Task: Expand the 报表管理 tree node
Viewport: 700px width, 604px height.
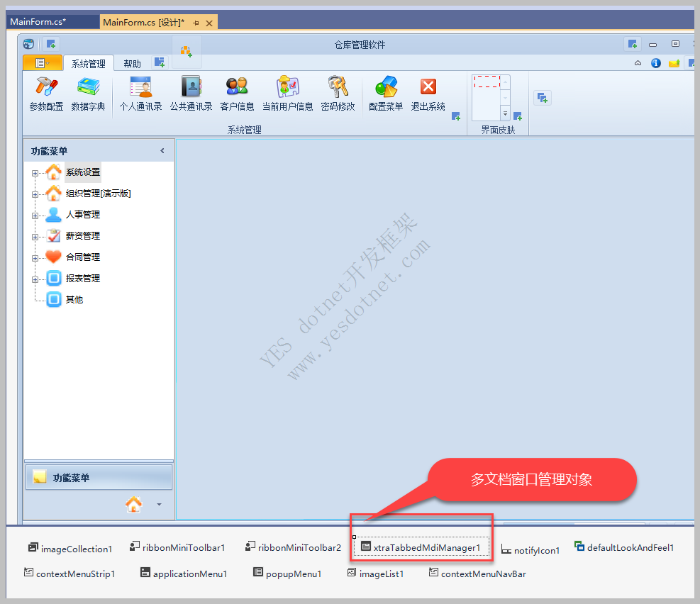Action: point(35,280)
